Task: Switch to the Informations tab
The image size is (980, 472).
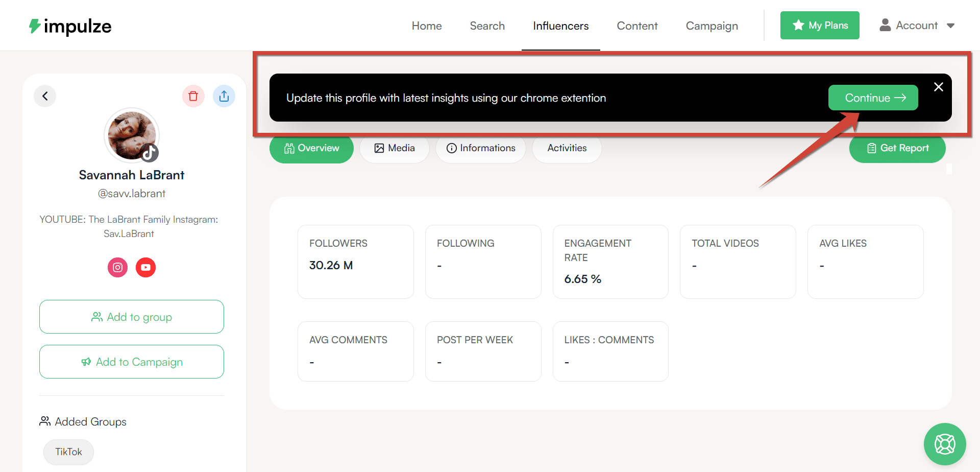Action: click(481, 148)
